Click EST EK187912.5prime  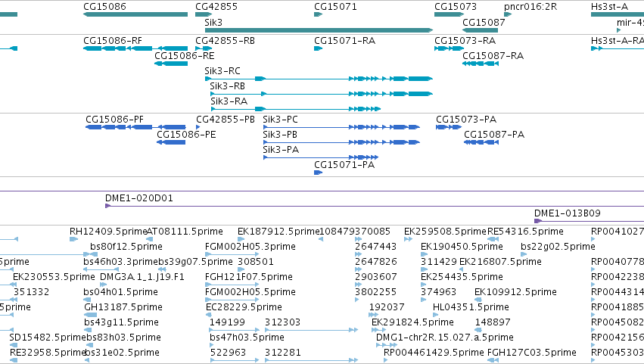[x=278, y=232]
